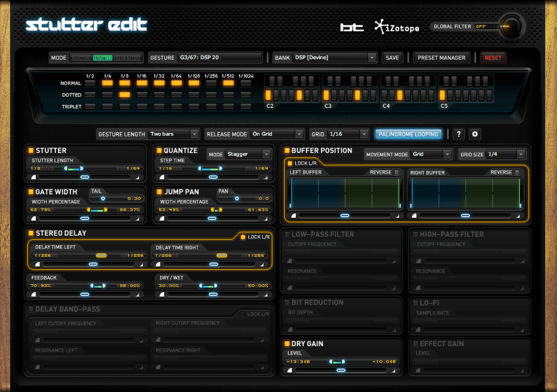Click the right ramp icon under Stutter Length
This screenshot has width=557, height=392.
137,177
